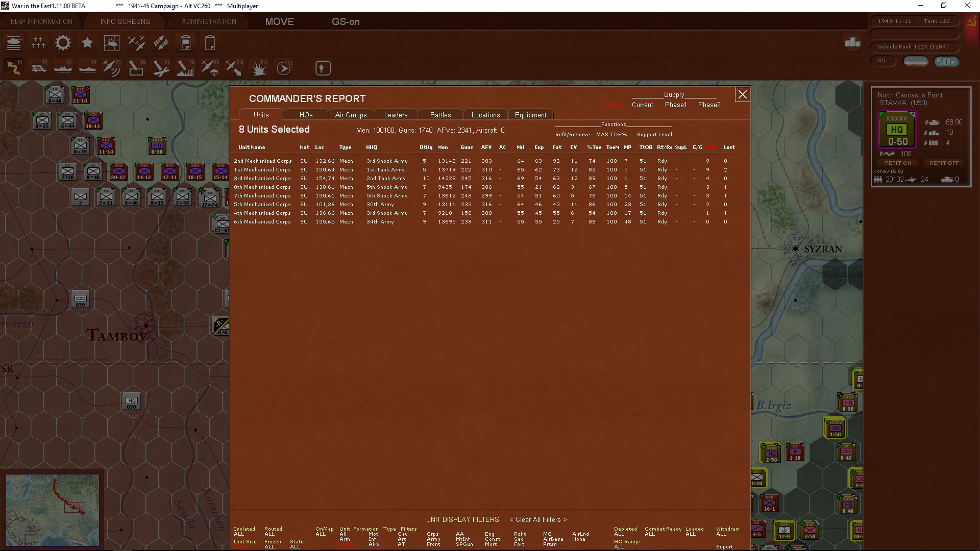Open the losses screen crosses icon
980x551 pixels.
38,43
